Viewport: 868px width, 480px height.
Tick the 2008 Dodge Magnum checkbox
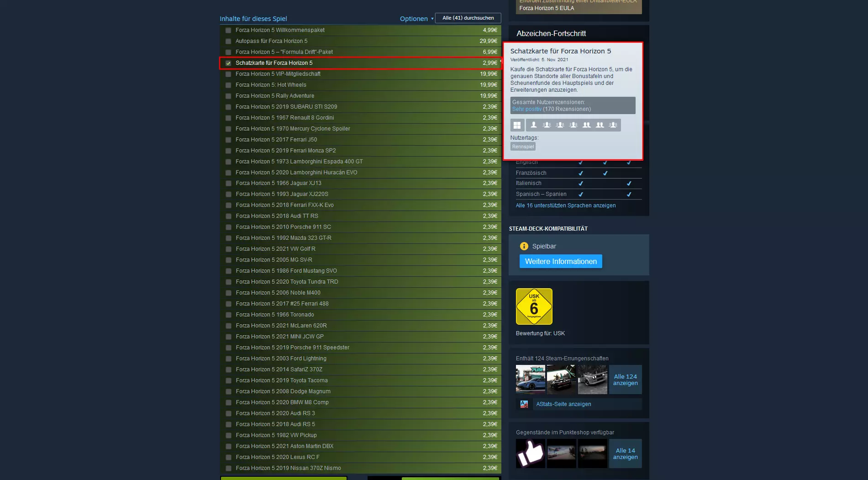tap(228, 391)
